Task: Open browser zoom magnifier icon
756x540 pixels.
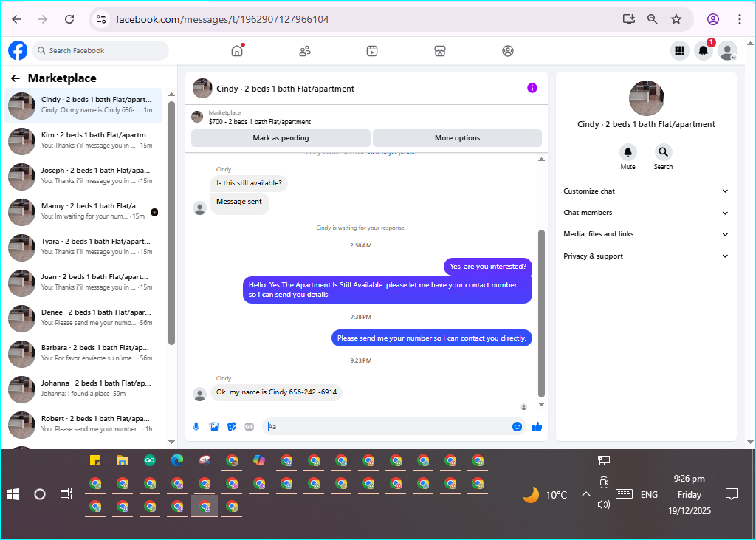Action: click(653, 19)
